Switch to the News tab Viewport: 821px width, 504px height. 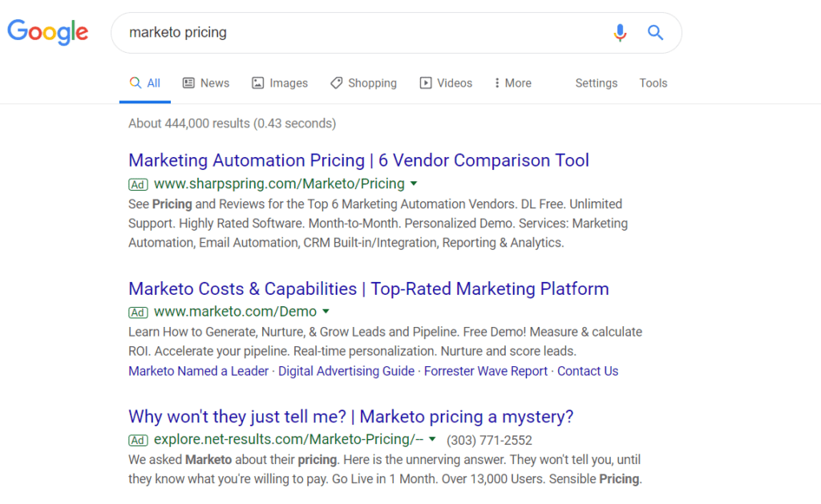tap(206, 83)
